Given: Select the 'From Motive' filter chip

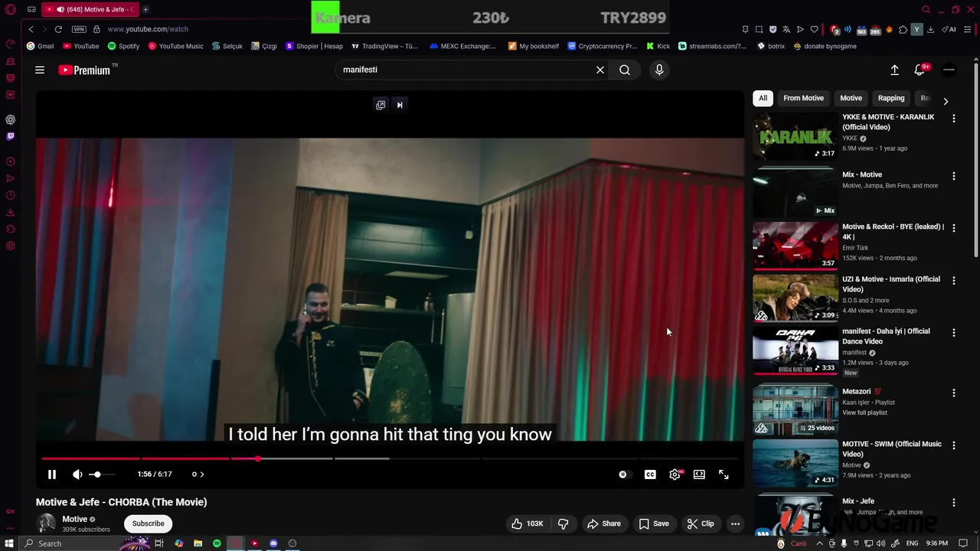Looking at the screenshot, I should tap(803, 98).
